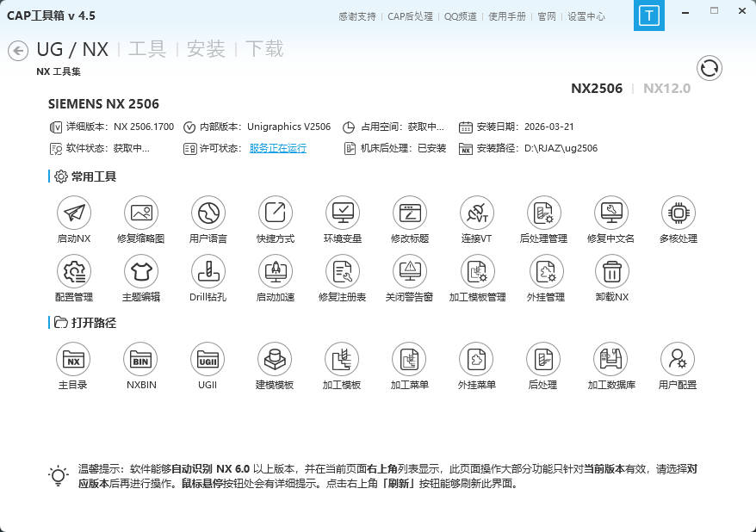Go back with the arrow button

[x=18, y=51]
